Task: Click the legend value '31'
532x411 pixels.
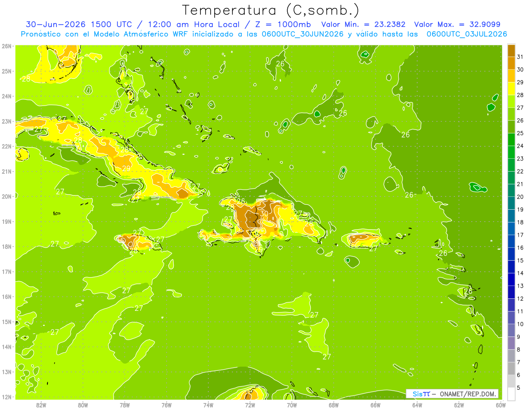Action: coord(520,57)
